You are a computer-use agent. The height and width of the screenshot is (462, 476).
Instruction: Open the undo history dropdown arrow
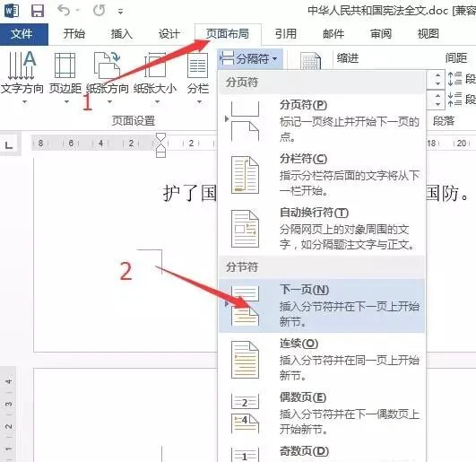78,11
